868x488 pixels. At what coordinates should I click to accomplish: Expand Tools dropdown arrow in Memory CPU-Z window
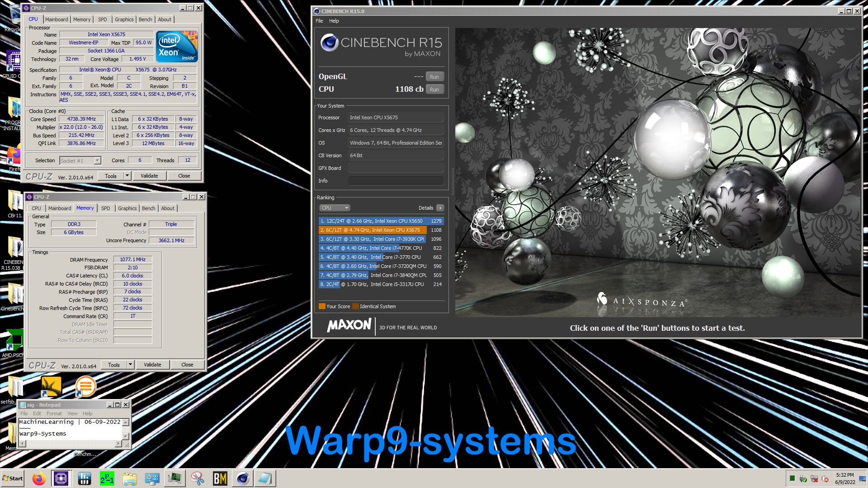[130, 365]
